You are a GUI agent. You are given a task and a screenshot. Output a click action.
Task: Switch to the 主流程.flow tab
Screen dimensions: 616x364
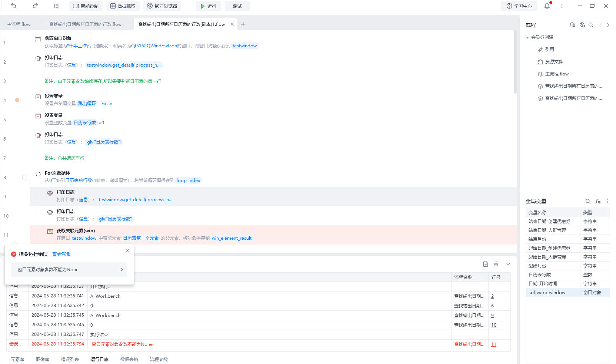(x=19, y=24)
